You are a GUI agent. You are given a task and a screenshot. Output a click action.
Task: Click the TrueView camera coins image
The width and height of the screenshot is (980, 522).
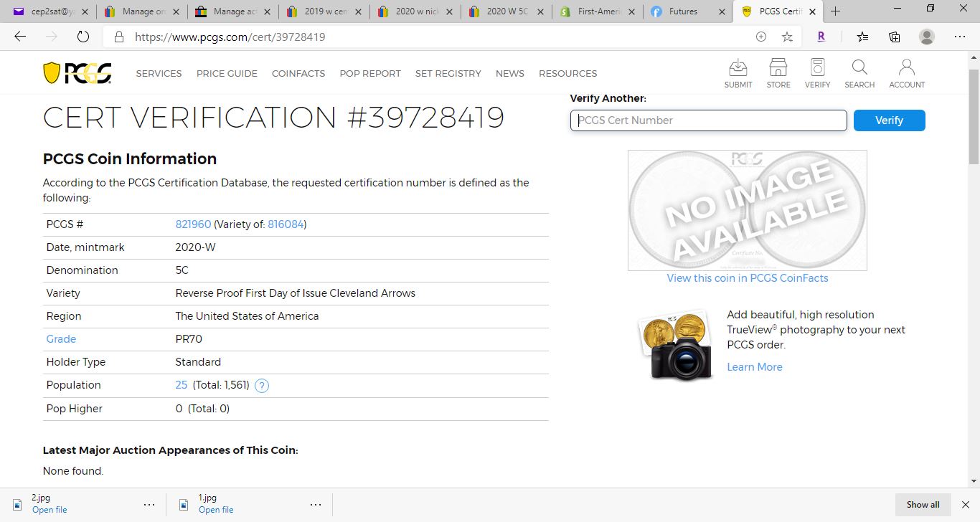674,344
